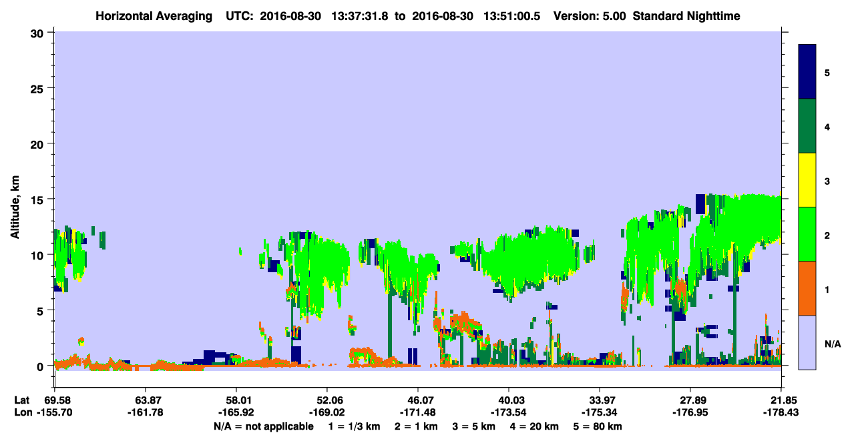Click the yellow color bar segment for value 3
Viewport: 868px width, 445px height.
click(807, 180)
